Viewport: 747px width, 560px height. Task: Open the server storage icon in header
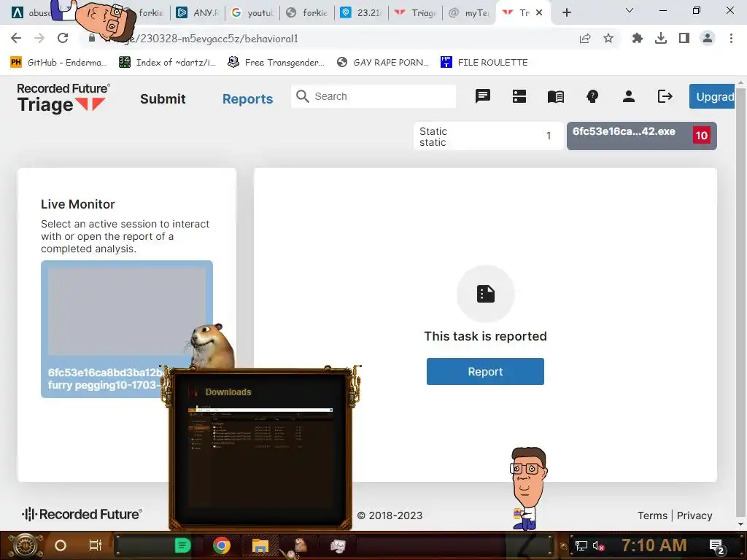pyautogui.click(x=519, y=96)
